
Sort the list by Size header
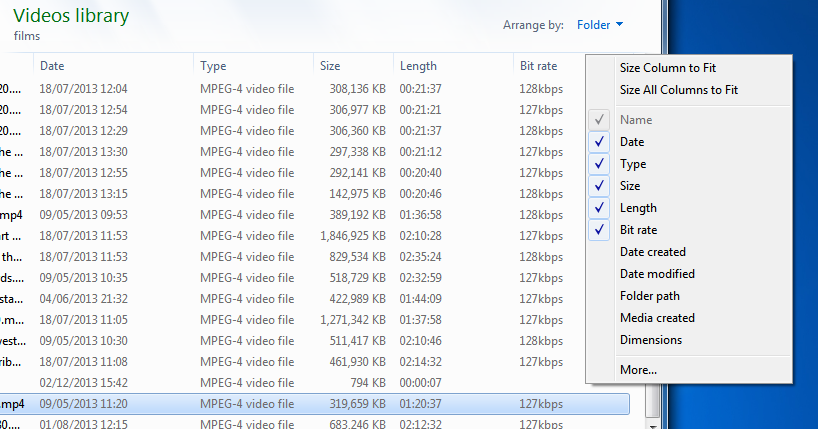[x=330, y=66]
